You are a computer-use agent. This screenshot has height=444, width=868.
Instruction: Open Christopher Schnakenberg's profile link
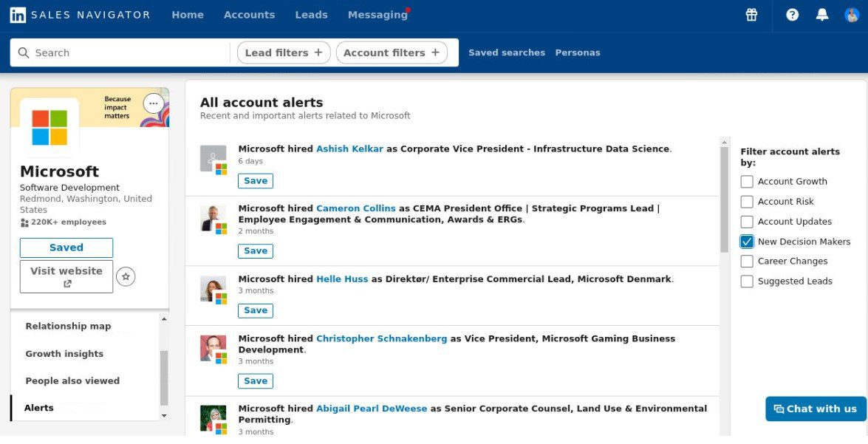[381, 339]
